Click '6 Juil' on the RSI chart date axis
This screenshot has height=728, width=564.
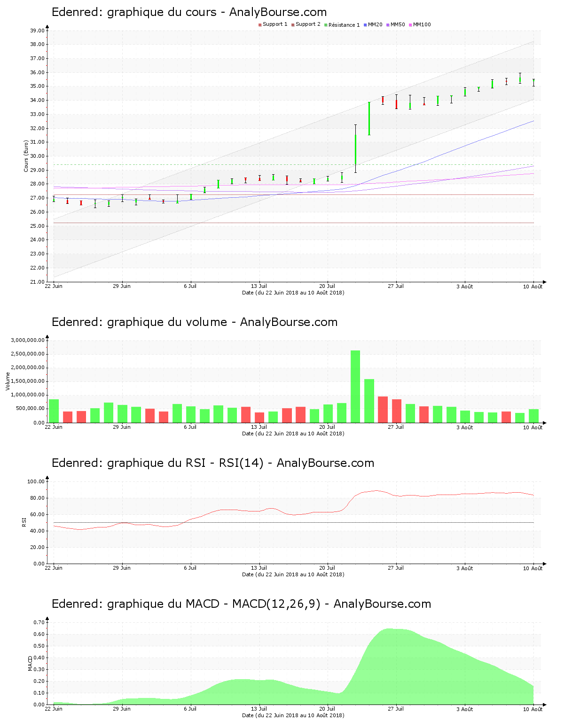click(x=190, y=568)
